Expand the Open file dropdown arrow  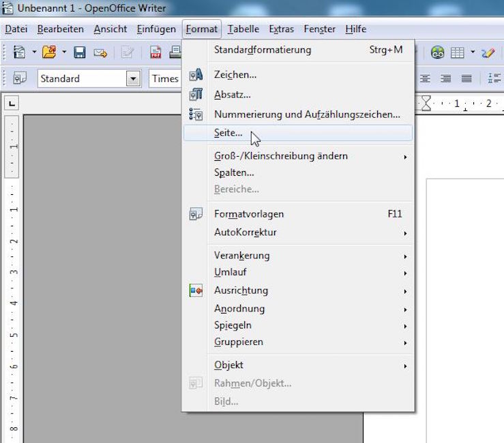(64, 52)
